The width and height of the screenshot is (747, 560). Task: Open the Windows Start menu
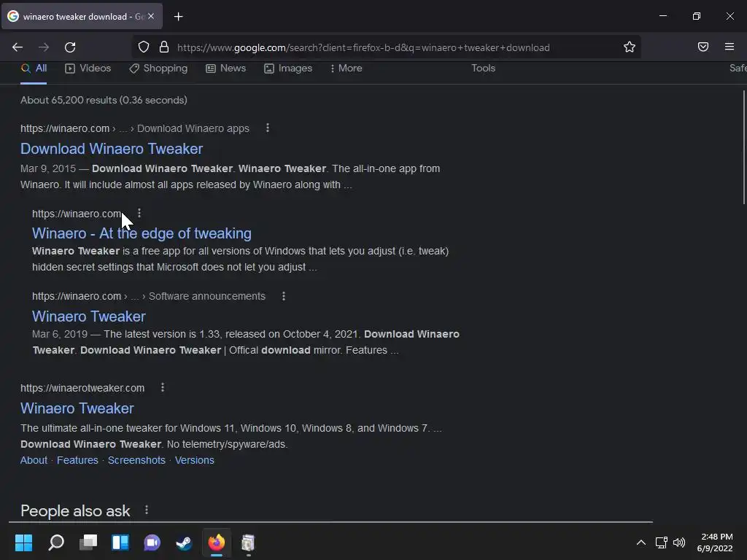[x=23, y=542]
